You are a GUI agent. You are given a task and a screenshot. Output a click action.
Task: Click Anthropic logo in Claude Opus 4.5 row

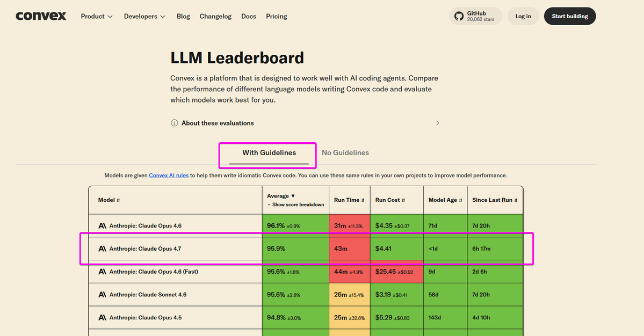click(x=102, y=318)
